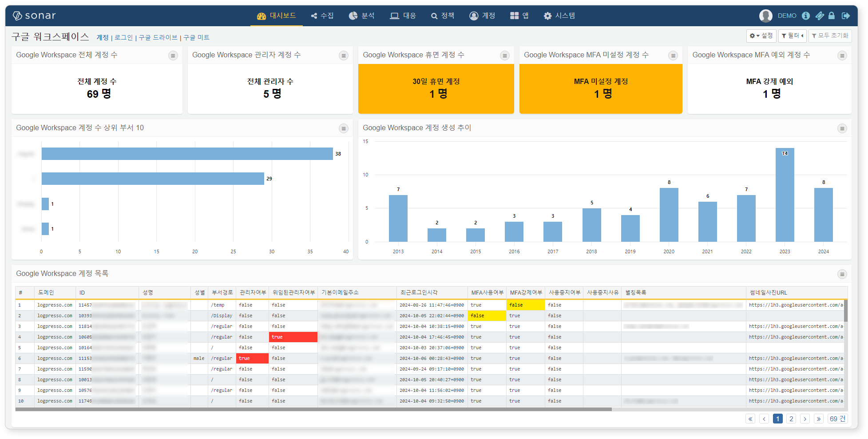The image size is (868, 439).
Task: Click the 모두 초기화 reset all button
Action: [x=830, y=36]
